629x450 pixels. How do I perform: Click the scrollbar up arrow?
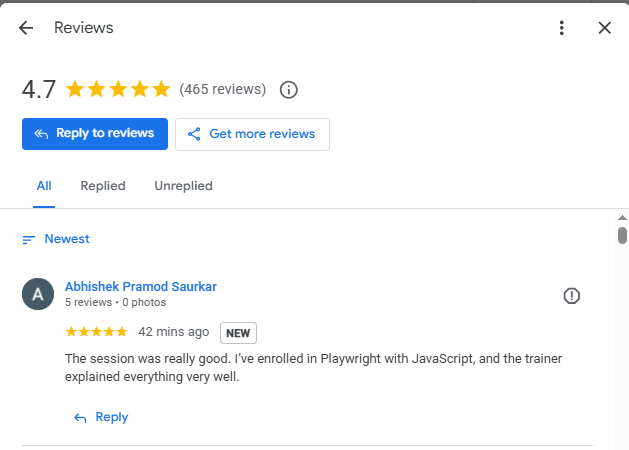coord(622,218)
